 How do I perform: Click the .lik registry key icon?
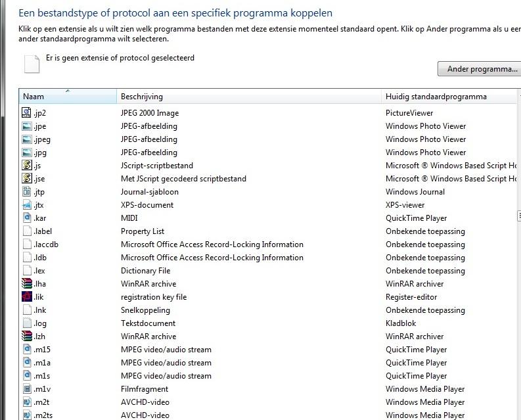pos(26,296)
